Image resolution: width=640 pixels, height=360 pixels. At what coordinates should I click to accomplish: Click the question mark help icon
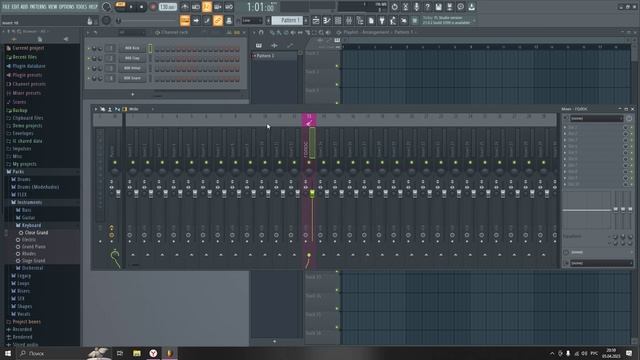427,7
